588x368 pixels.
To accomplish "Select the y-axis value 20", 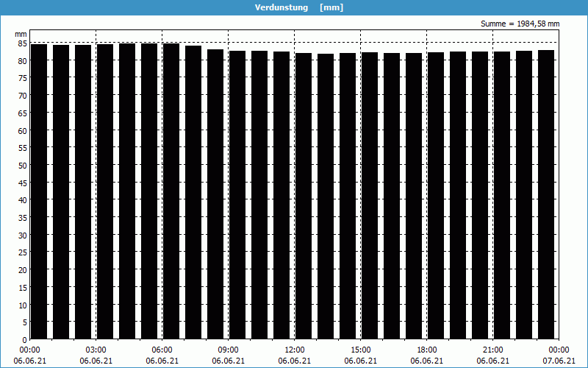I will 23,270.
